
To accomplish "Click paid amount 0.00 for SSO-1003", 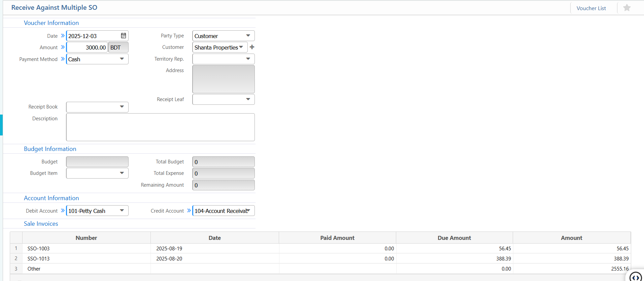I will click(x=337, y=248).
